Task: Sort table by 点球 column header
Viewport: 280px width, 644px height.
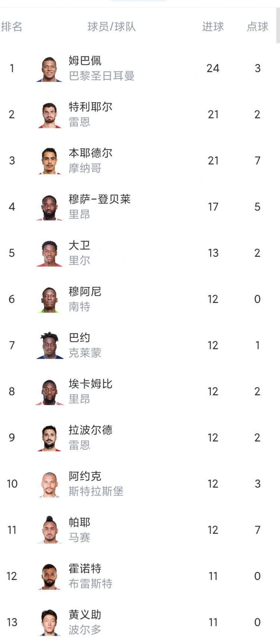Action: point(257,27)
